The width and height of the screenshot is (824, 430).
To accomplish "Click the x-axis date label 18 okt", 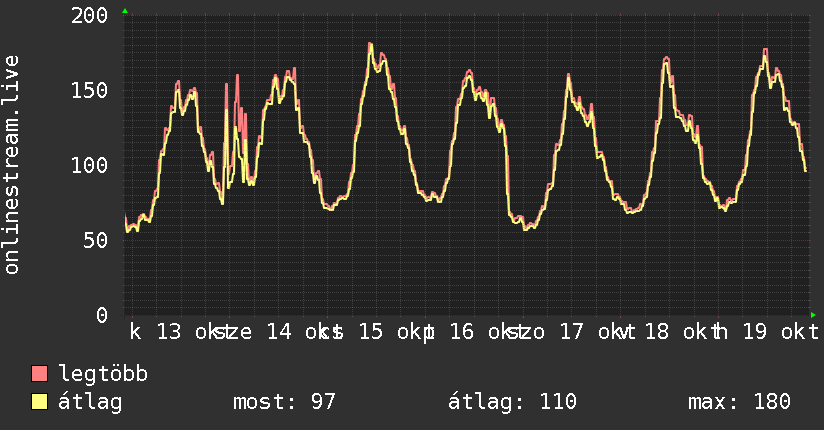I will tap(680, 332).
